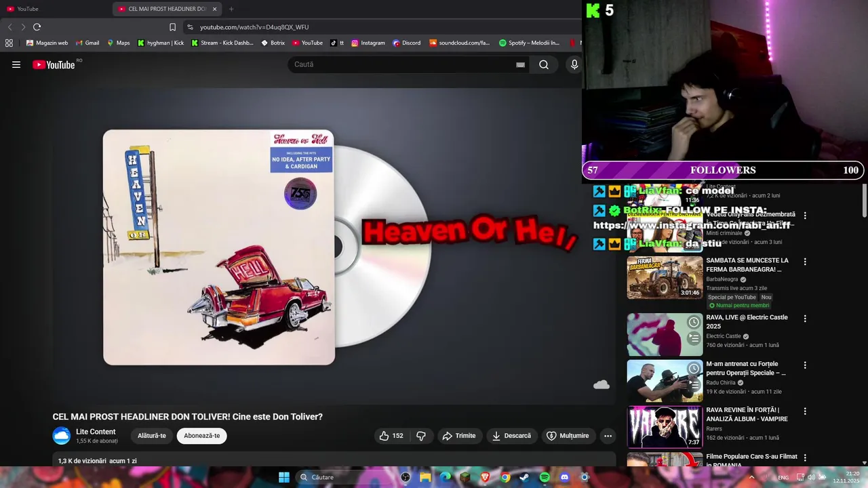Screen dimensions: 868x488
Task: Open SAMBATA SE MUNCESTE LA FERMA video thumbnail
Action: (665, 277)
